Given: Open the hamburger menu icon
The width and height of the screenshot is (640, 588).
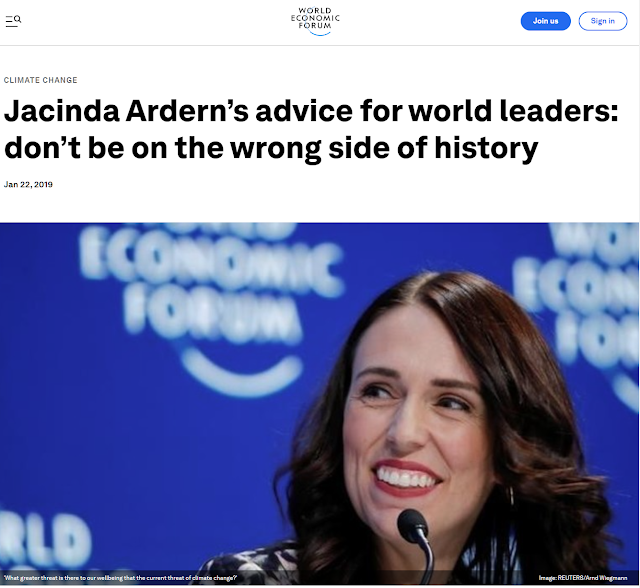Looking at the screenshot, I should tap(11, 21).
